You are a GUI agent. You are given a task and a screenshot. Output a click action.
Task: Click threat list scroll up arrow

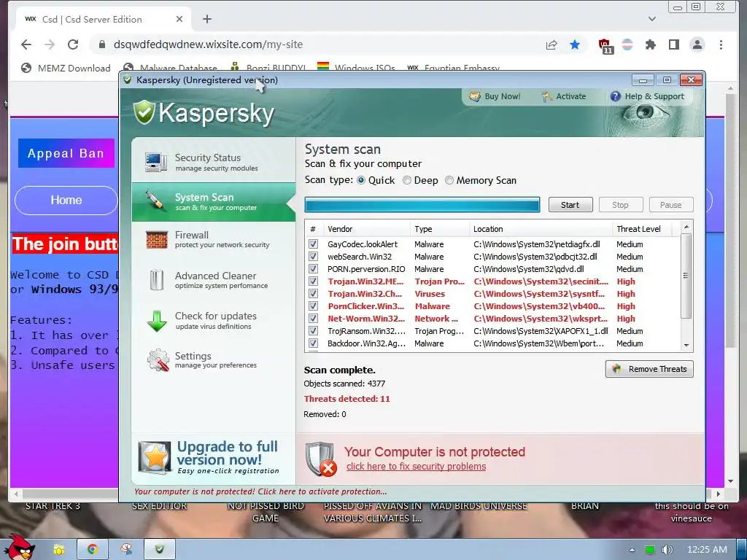[x=686, y=227]
